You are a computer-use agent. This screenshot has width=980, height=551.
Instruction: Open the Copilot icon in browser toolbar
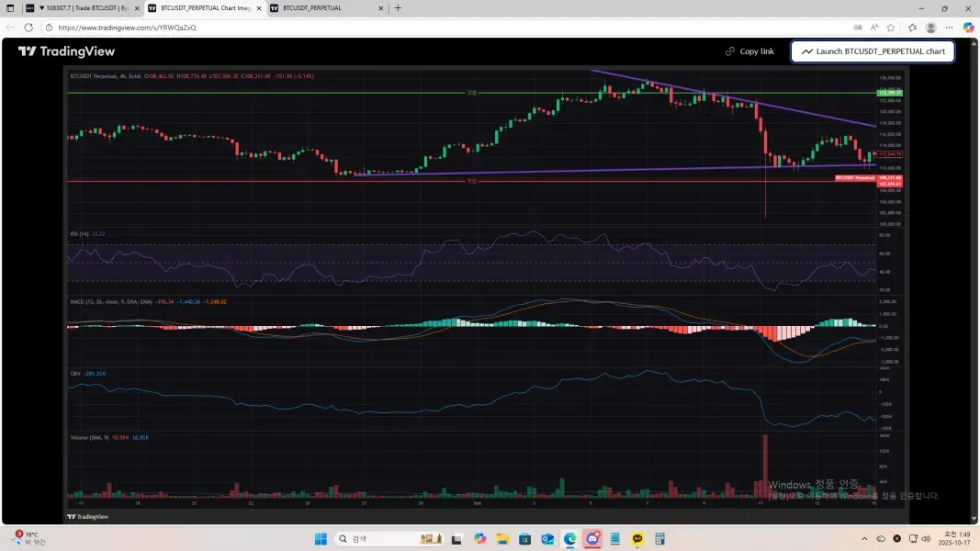968,28
